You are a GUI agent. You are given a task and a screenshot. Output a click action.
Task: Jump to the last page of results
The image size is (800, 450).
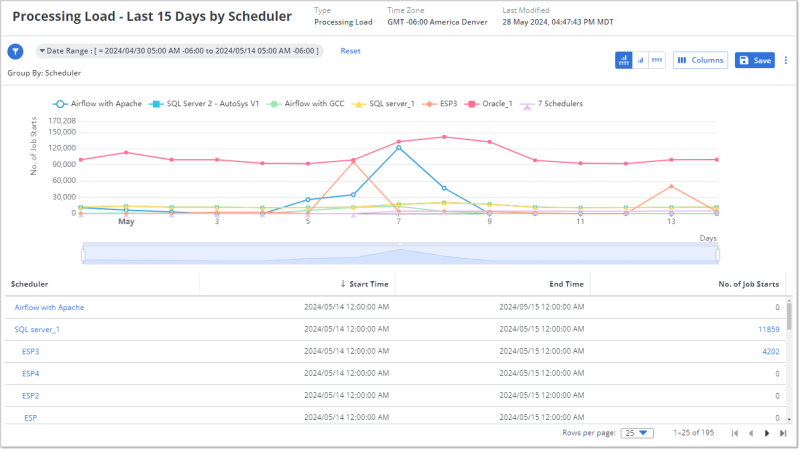click(x=783, y=433)
